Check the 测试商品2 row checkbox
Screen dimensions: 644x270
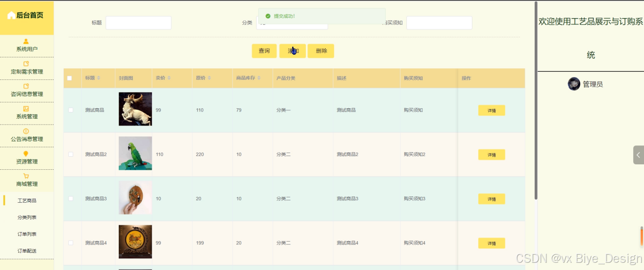click(x=70, y=154)
